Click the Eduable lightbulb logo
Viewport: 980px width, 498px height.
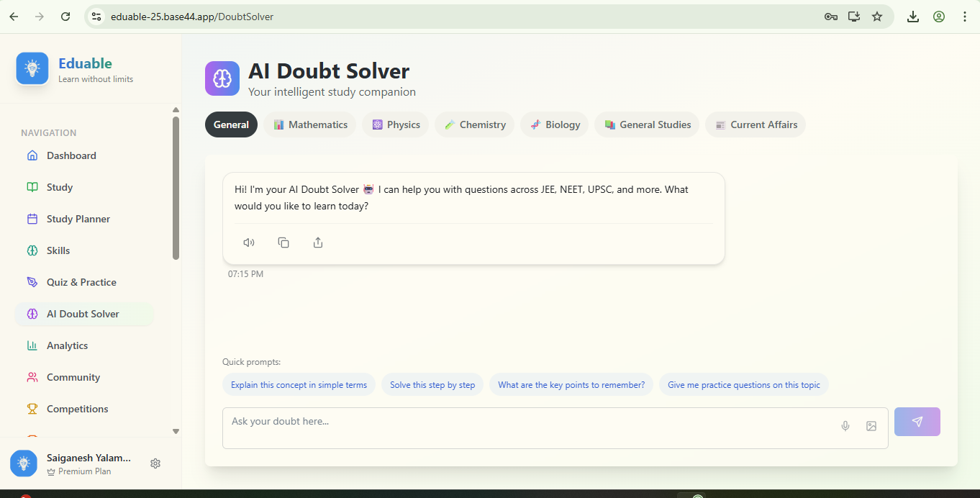pyautogui.click(x=32, y=69)
